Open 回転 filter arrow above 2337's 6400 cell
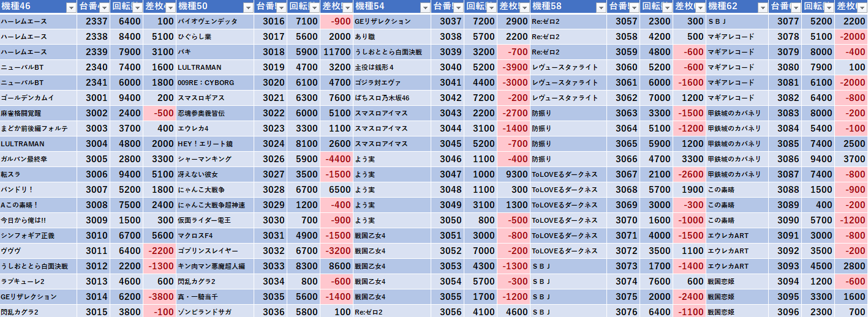 pyautogui.click(x=137, y=7)
